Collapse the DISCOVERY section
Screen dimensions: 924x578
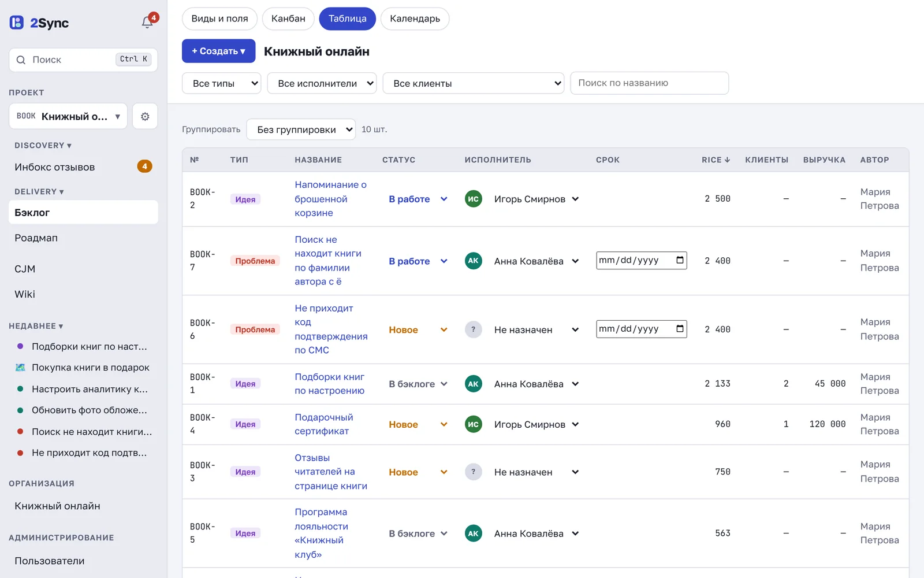click(x=43, y=146)
